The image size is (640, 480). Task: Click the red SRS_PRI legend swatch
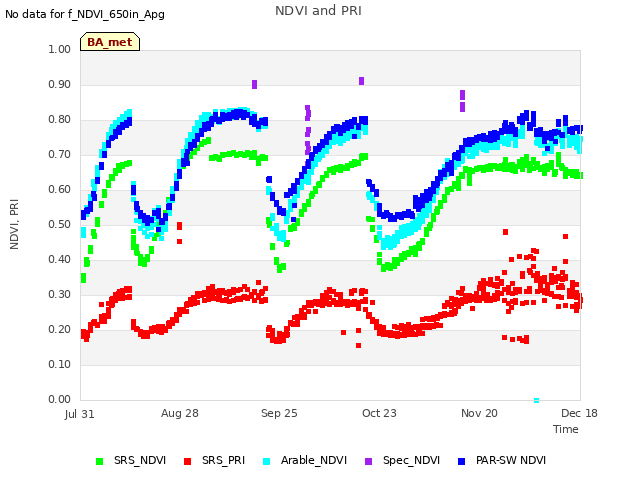[x=187, y=461]
